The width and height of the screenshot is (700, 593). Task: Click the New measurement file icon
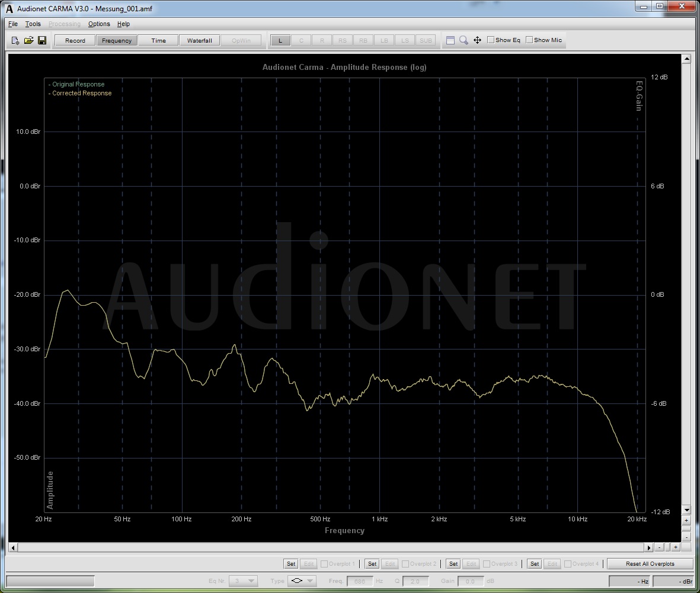[16, 40]
